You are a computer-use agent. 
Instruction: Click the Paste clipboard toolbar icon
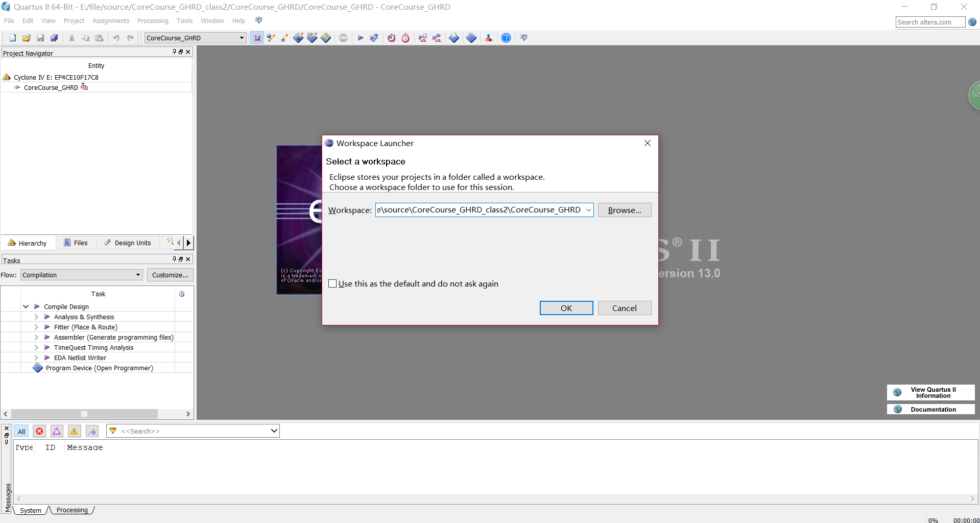[99, 38]
